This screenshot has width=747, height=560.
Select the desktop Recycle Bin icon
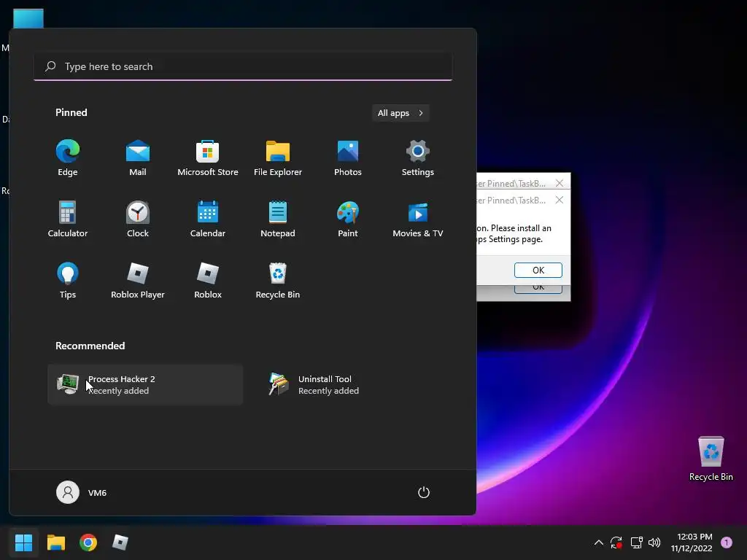point(711,459)
